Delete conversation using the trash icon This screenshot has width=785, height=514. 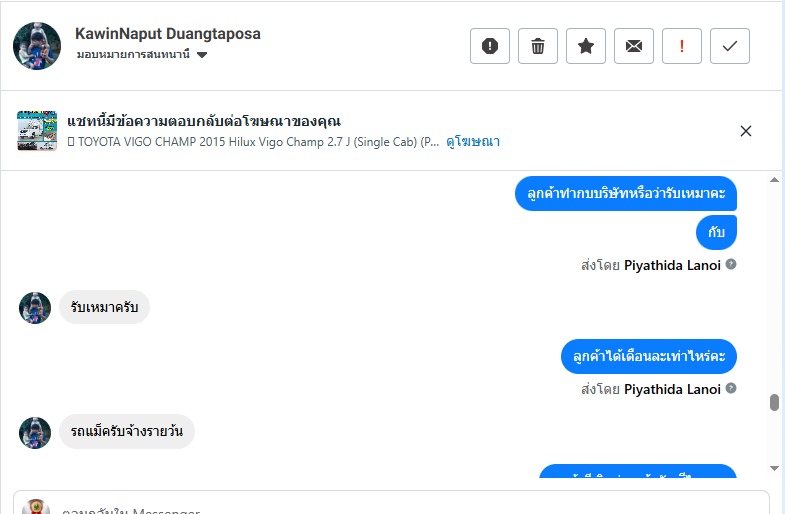point(538,46)
